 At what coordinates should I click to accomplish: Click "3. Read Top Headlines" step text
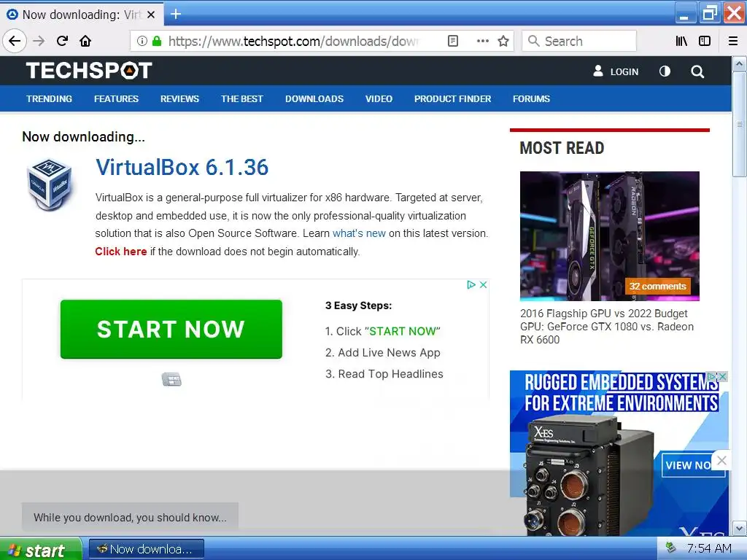pyautogui.click(x=384, y=374)
